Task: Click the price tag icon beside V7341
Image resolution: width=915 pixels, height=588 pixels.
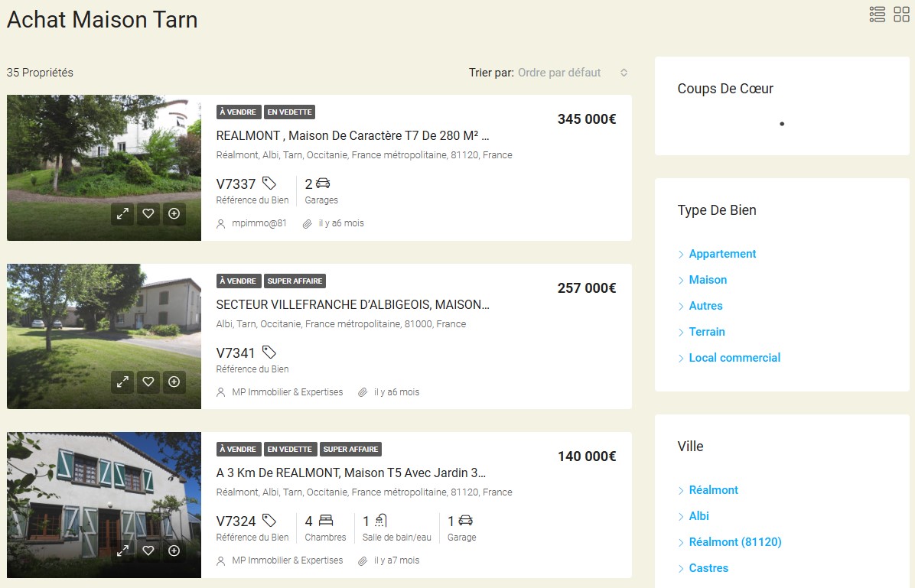Action: click(x=269, y=352)
